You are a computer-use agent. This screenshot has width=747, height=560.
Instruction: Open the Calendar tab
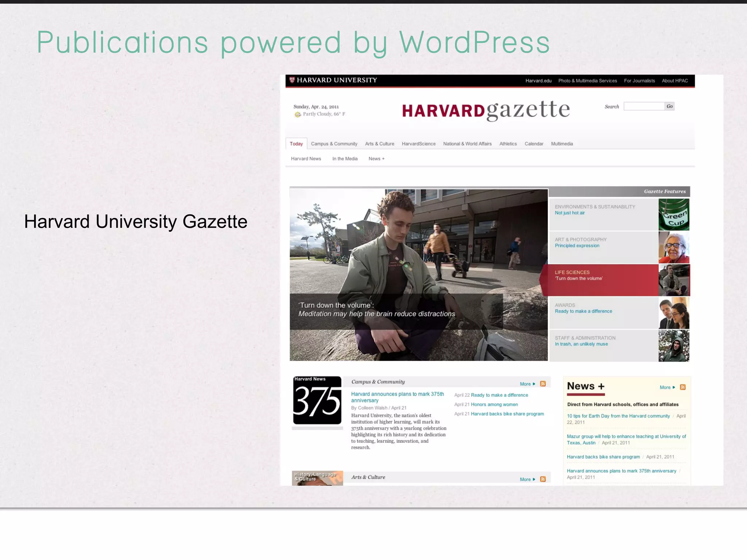pos(534,144)
